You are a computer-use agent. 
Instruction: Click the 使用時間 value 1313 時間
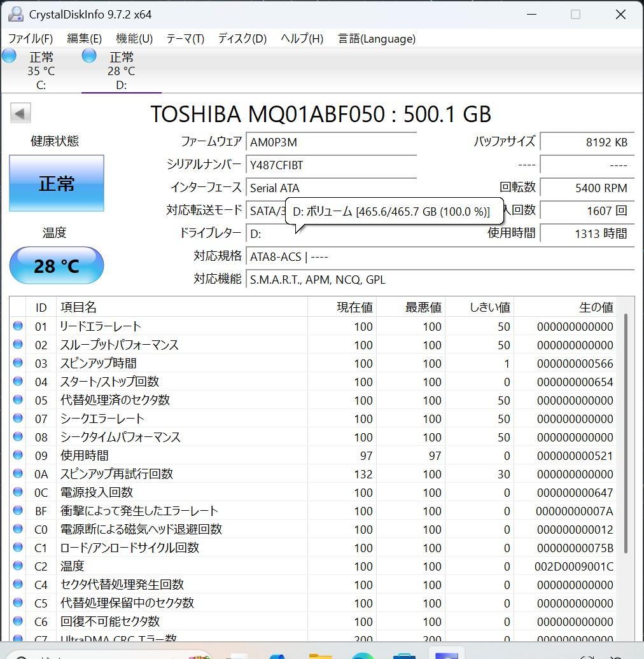tap(587, 233)
